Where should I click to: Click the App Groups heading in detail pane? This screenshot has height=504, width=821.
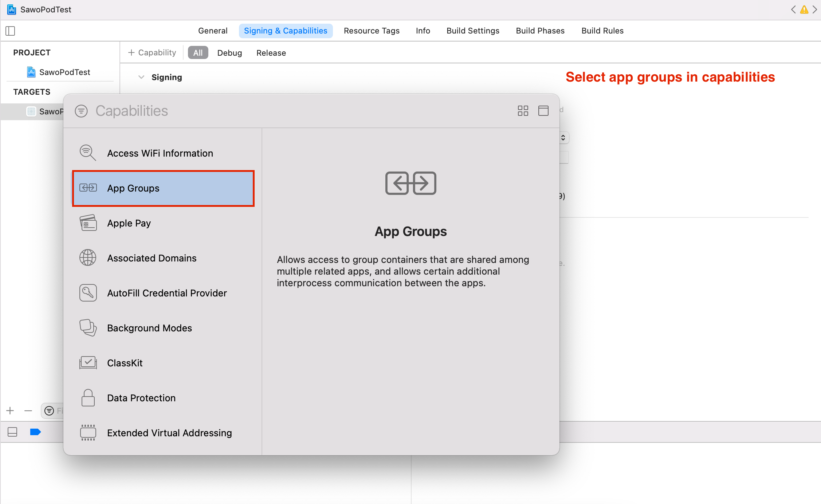[x=410, y=232]
